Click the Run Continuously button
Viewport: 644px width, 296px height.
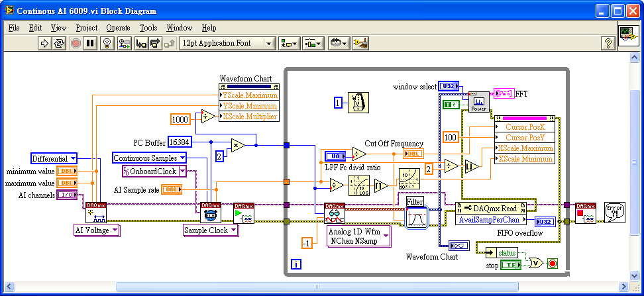[59, 43]
